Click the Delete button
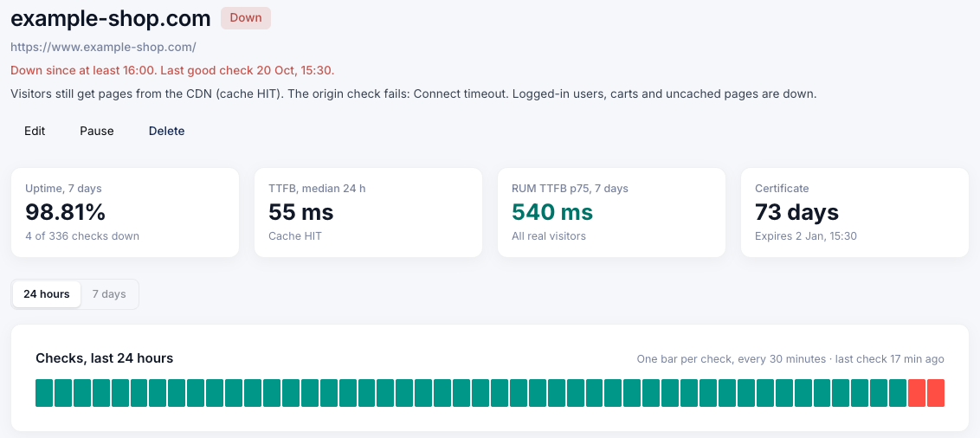This screenshot has width=980, height=438. pos(166,132)
